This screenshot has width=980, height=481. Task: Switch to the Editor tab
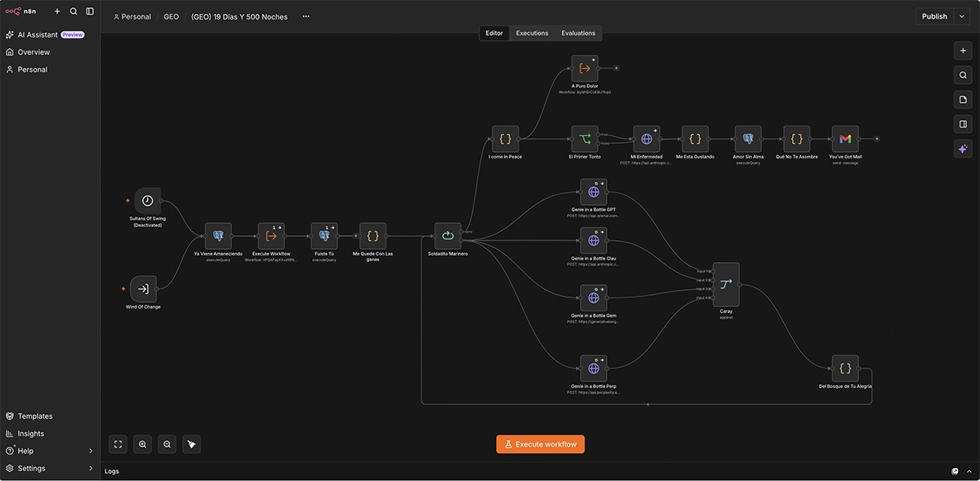coord(494,33)
